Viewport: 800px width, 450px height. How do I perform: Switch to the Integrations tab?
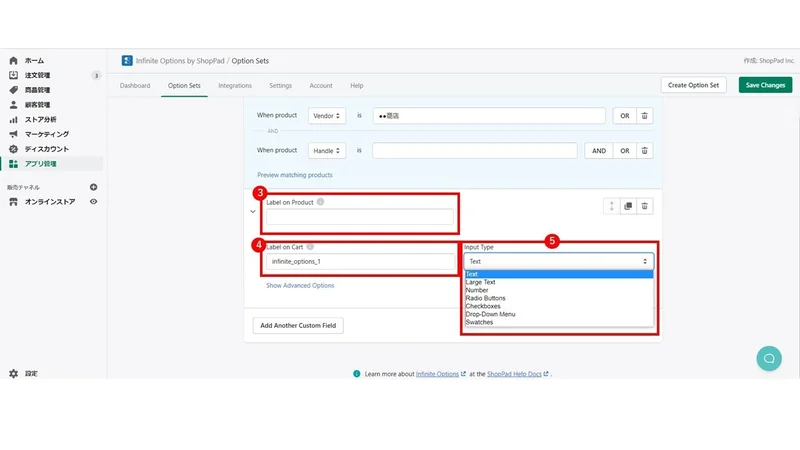pos(235,86)
